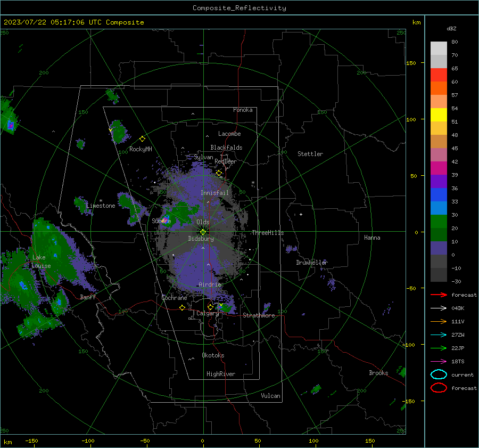
Task: Click the 42-39 dBZ magenta swatch
Action: click(439, 168)
